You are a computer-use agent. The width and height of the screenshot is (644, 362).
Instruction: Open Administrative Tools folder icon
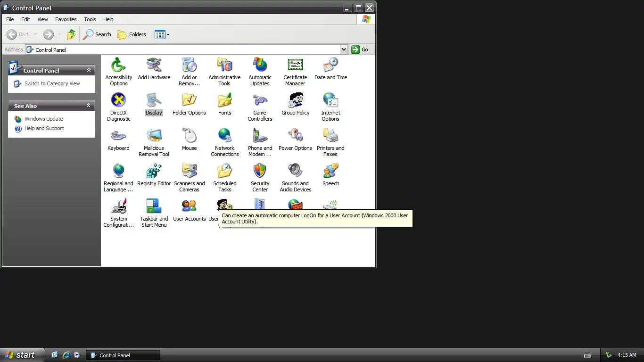tap(224, 65)
